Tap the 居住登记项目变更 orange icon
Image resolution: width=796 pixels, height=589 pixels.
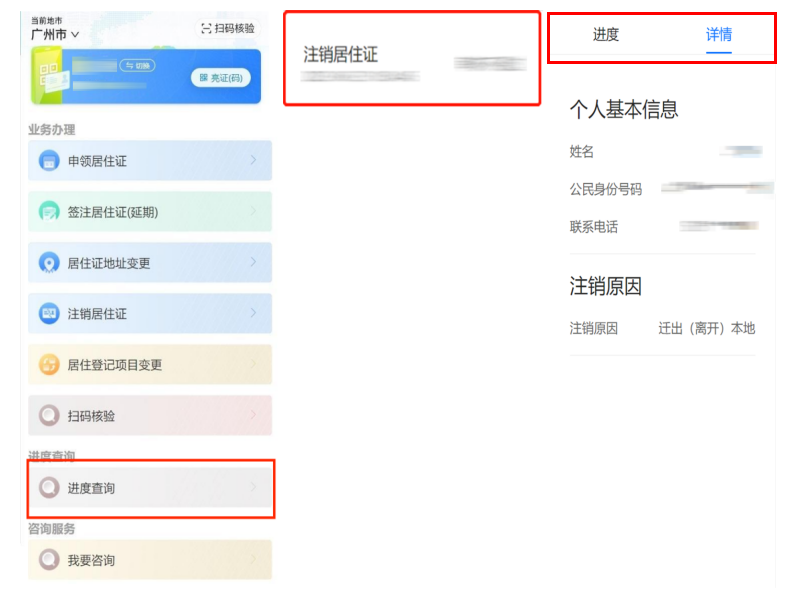click(x=49, y=365)
